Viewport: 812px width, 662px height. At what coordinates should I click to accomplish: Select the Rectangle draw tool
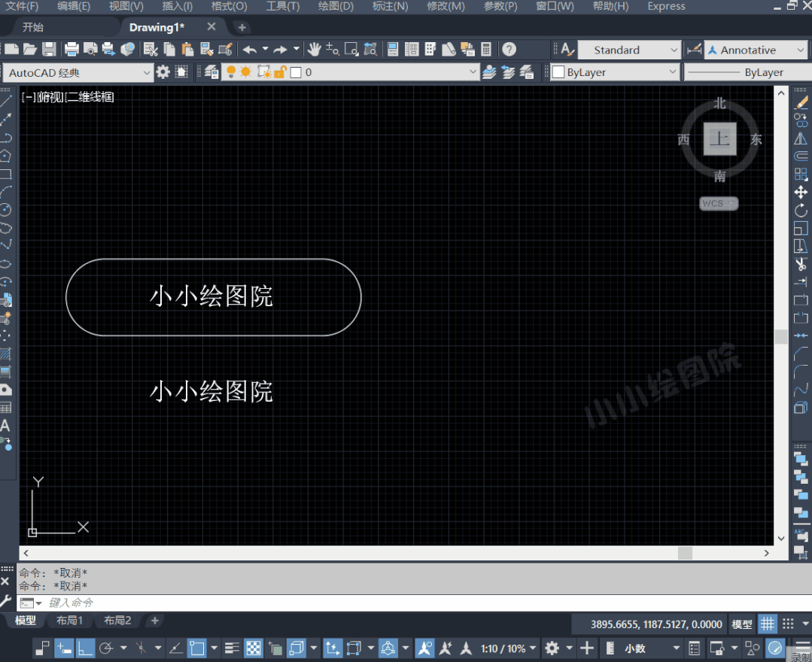6,174
